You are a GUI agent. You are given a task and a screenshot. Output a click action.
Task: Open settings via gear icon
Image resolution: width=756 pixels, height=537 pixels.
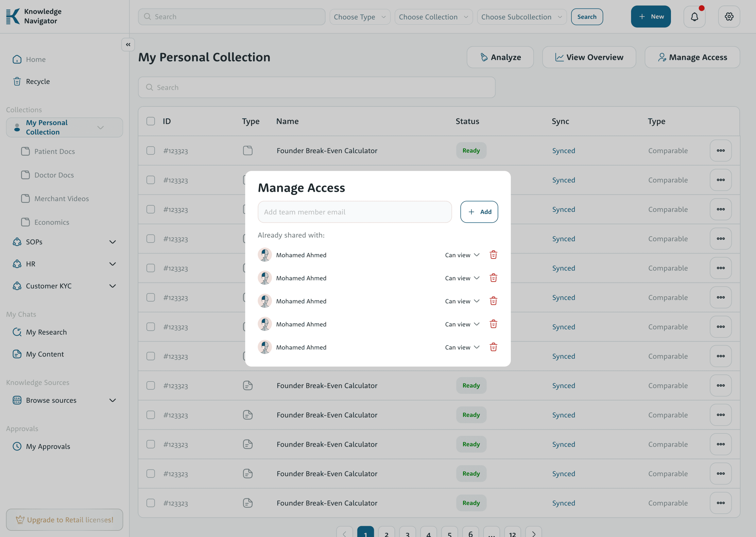729,17
